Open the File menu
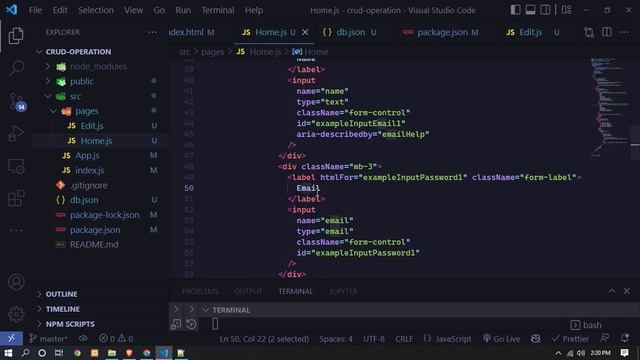The image size is (640, 360). [x=35, y=10]
